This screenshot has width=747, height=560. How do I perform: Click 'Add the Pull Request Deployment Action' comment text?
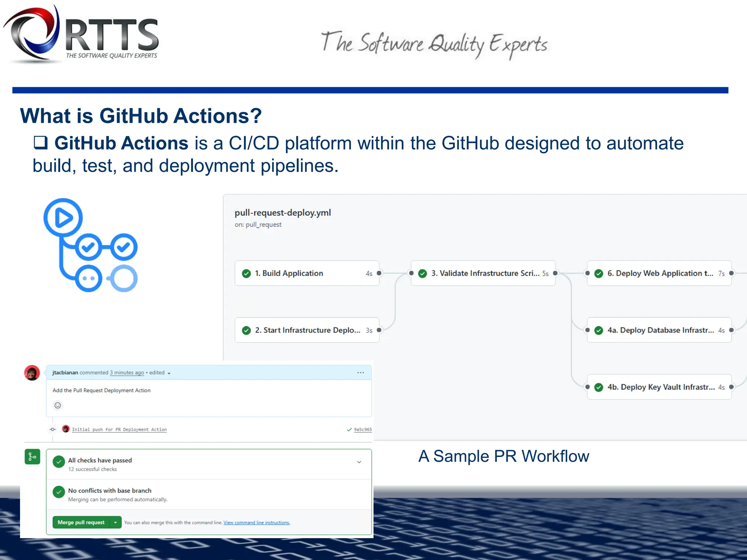(101, 390)
